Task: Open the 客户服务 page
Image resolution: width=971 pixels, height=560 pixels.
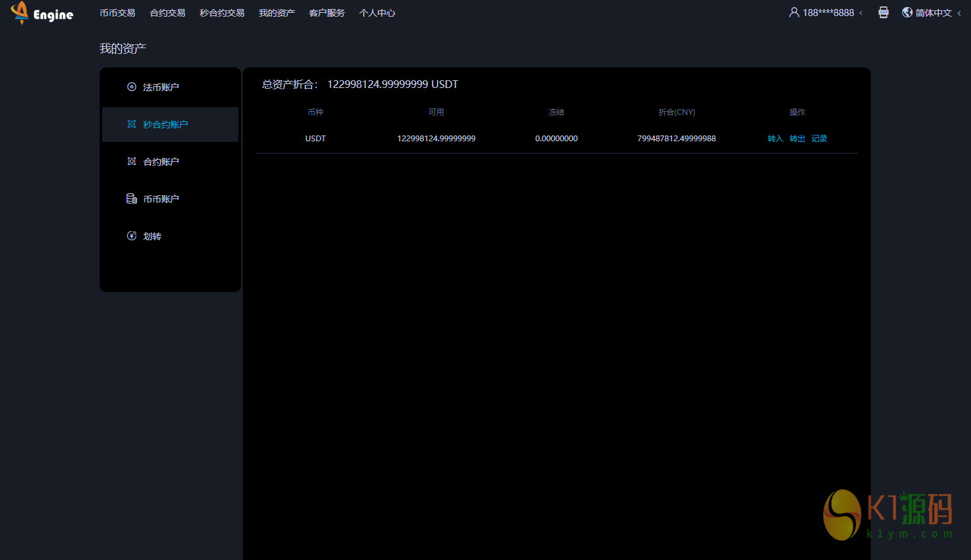Action: point(327,13)
